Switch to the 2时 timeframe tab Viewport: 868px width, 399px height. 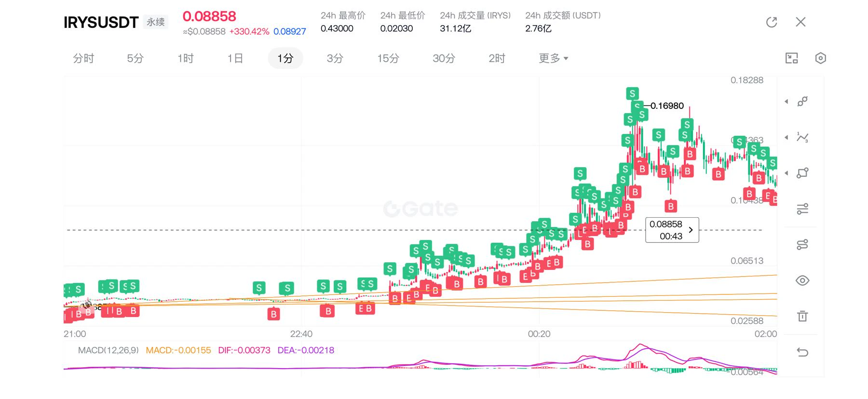coord(497,58)
